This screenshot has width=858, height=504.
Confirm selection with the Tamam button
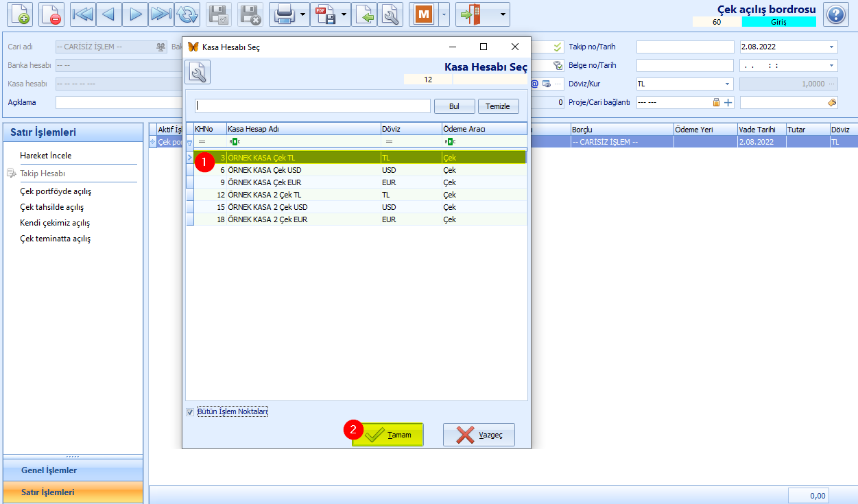click(x=388, y=435)
